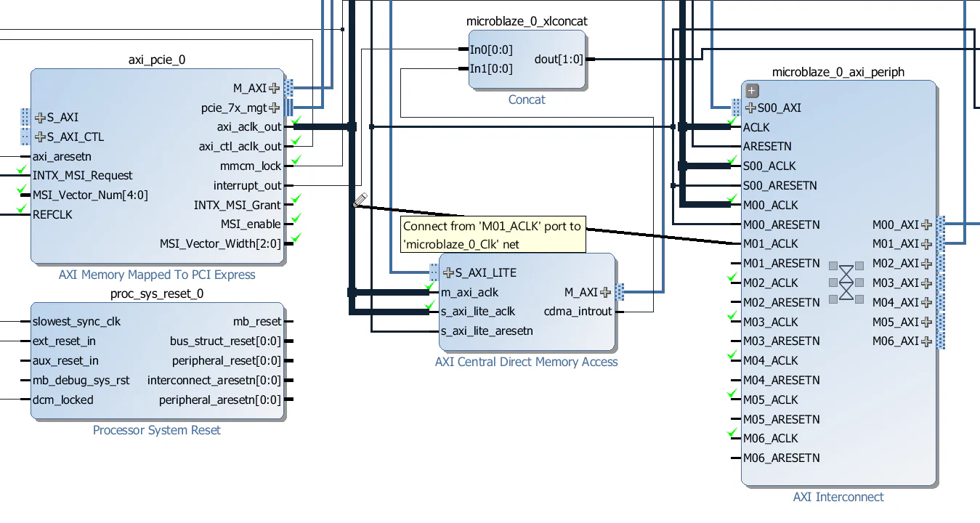This screenshot has width=980, height=523.
Task: Click the S_AXI_CTL plus icon
Action: (x=39, y=137)
